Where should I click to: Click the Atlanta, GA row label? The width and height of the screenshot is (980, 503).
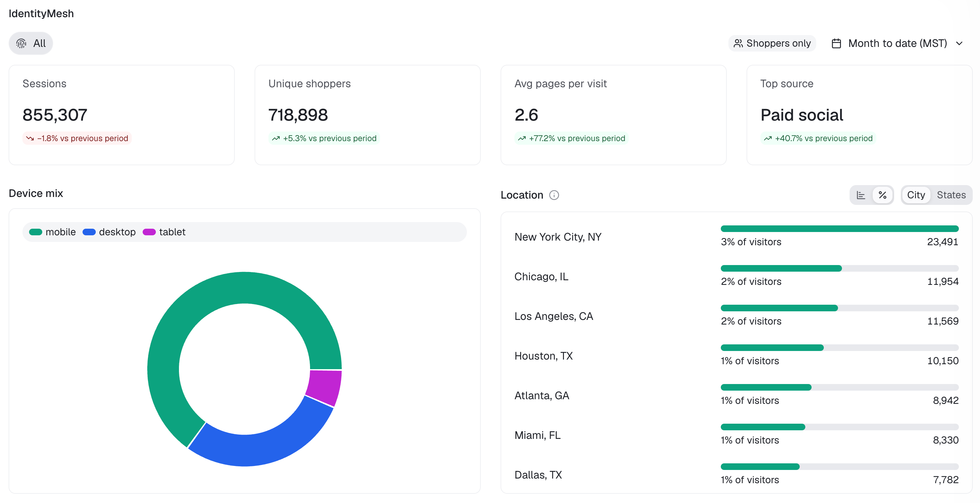[x=542, y=395]
